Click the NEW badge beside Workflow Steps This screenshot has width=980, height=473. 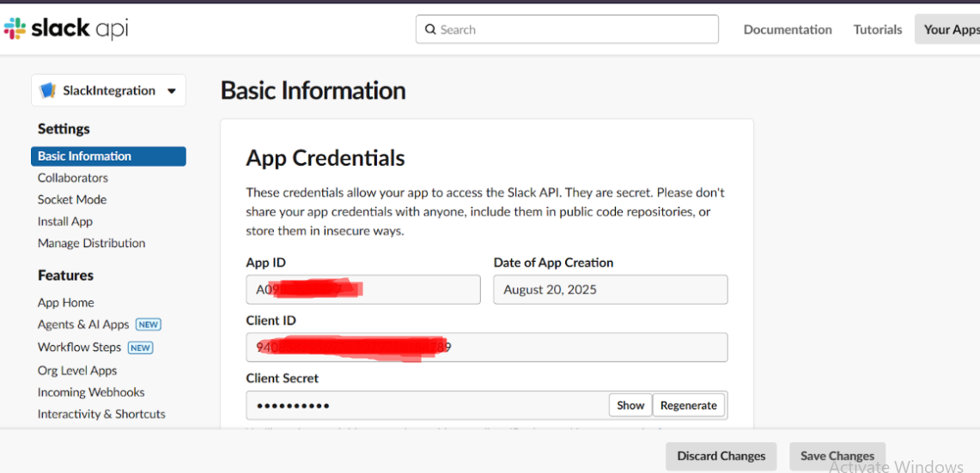point(141,348)
